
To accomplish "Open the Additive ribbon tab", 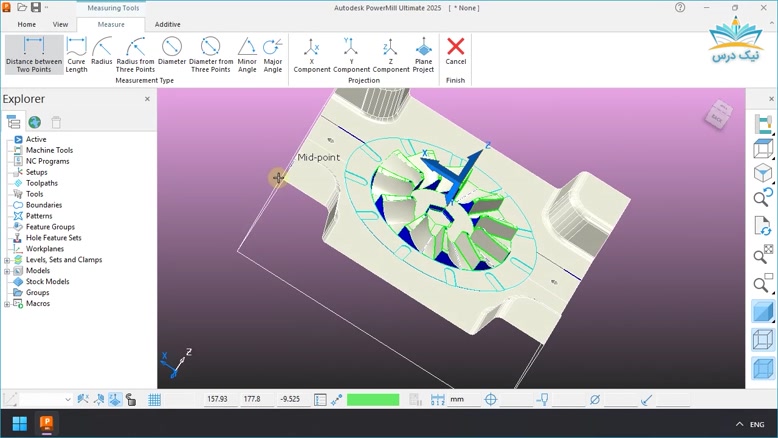I will pos(168,24).
